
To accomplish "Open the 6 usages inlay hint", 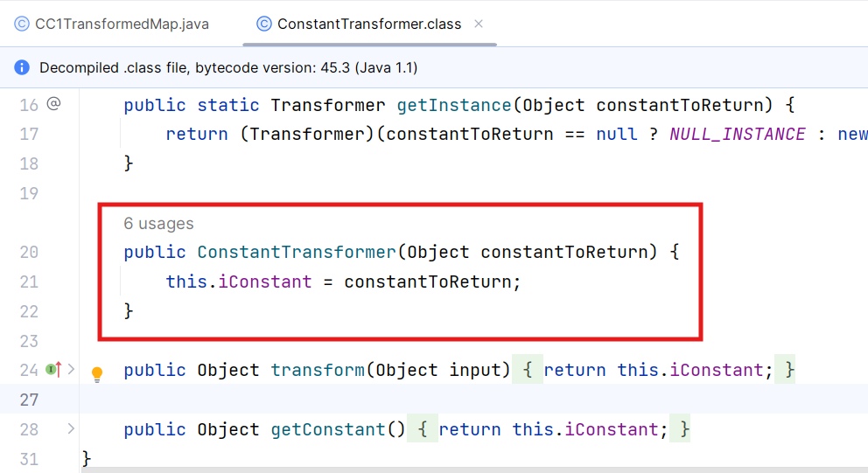I will [159, 224].
